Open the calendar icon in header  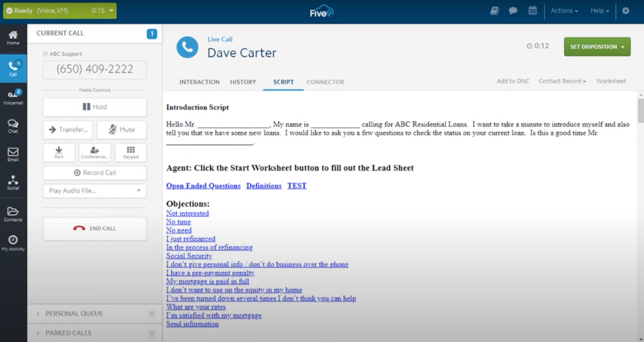(x=533, y=10)
